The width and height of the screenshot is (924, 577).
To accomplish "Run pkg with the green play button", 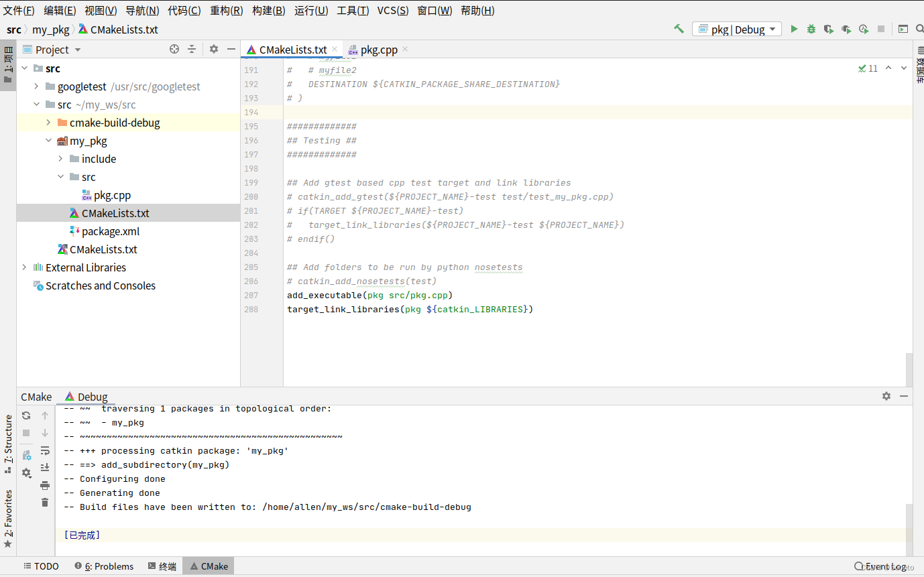I will pyautogui.click(x=794, y=29).
